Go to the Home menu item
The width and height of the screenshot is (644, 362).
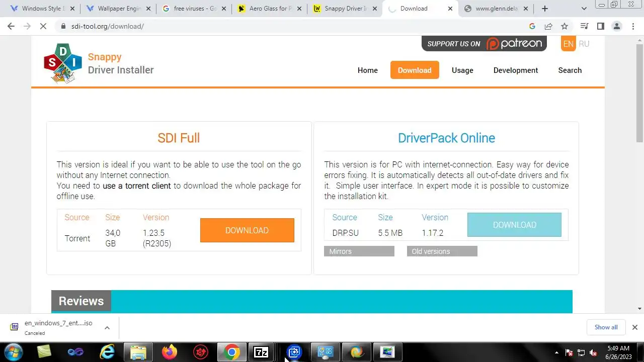click(x=368, y=70)
